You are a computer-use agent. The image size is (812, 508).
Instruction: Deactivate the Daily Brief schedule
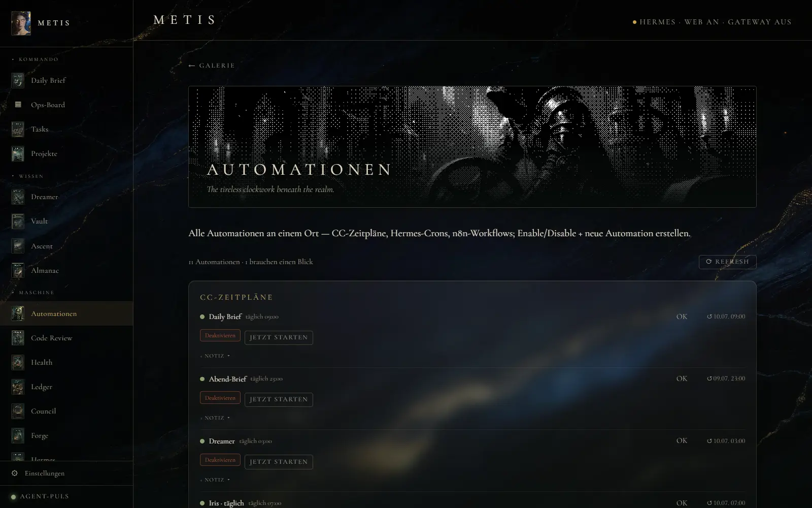point(220,336)
